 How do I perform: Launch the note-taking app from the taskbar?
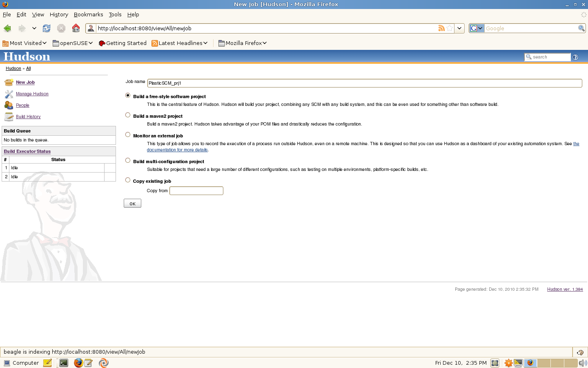coord(47,363)
